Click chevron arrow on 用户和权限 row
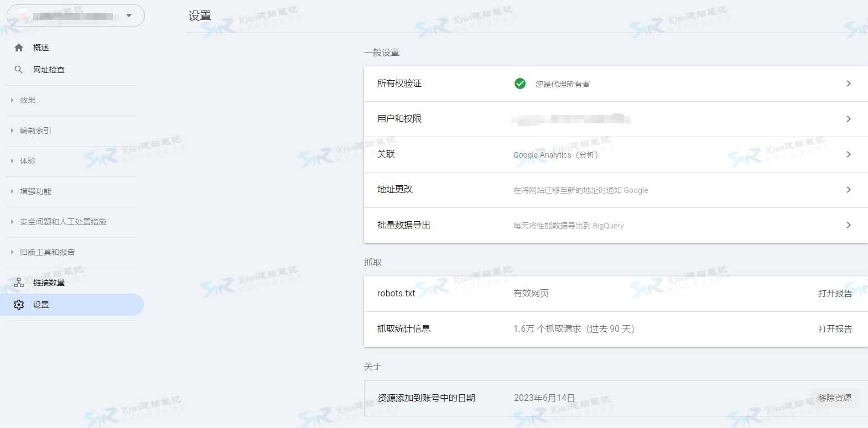Screen dimensions: 868x428 848,119
